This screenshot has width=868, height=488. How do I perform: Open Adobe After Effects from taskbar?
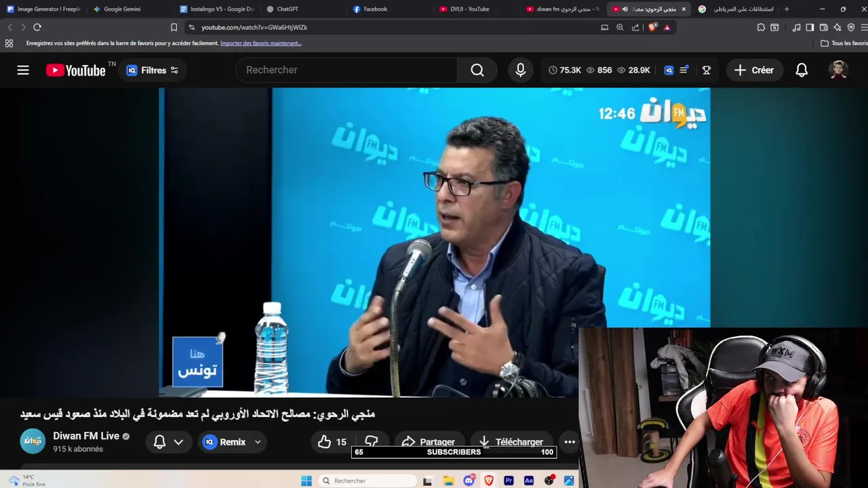(529, 481)
